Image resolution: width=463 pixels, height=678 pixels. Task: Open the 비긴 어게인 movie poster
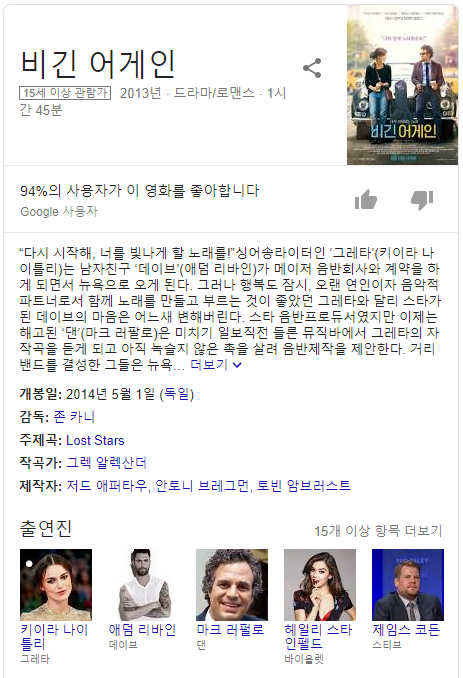tap(402, 85)
